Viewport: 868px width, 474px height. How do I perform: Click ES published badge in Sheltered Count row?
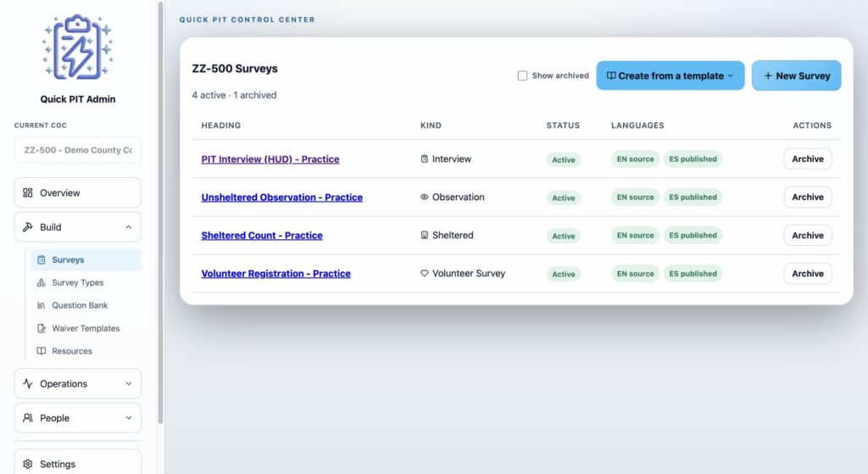(693, 236)
